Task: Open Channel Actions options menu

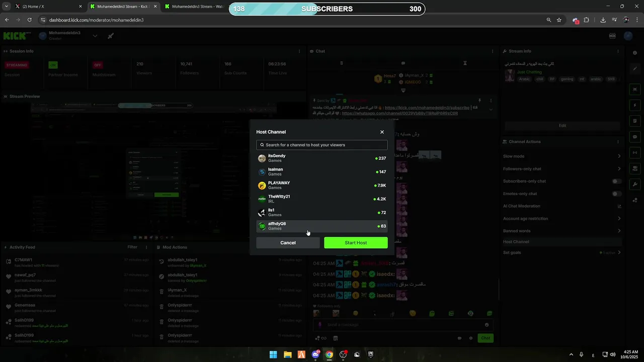Action: tap(618, 142)
